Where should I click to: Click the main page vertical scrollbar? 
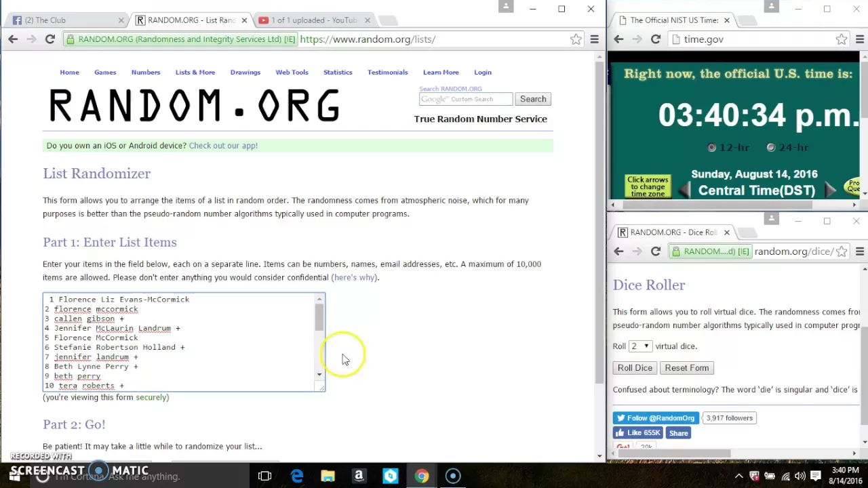point(599,224)
